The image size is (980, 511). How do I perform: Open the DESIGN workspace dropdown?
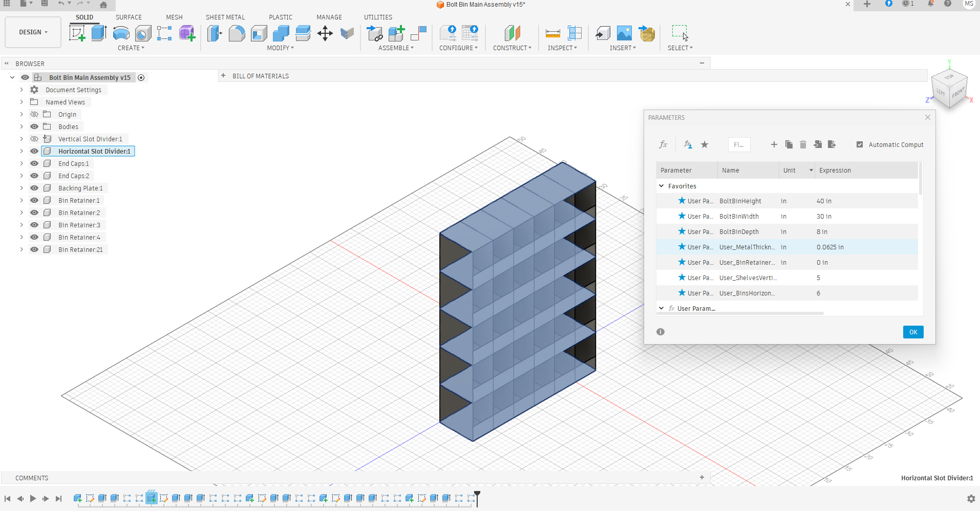click(x=32, y=32)
